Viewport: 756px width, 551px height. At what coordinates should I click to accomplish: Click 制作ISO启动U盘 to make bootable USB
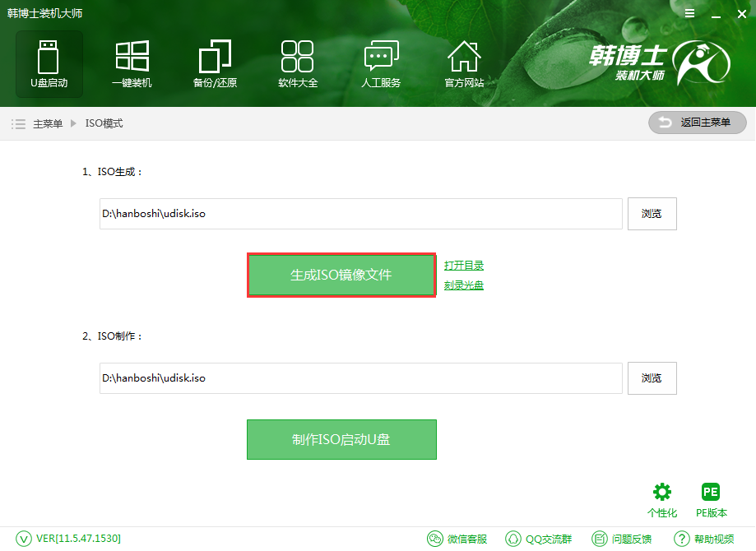coord(341,439)
